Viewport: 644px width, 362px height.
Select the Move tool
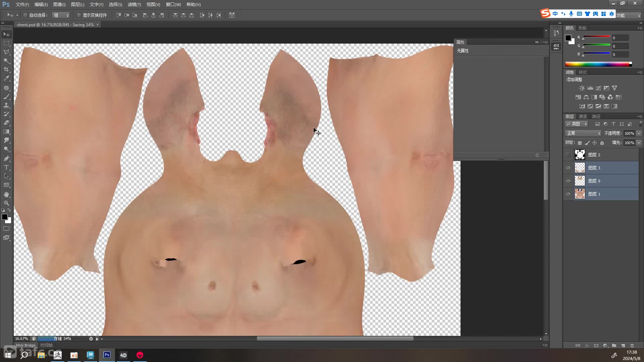(6, 35)
